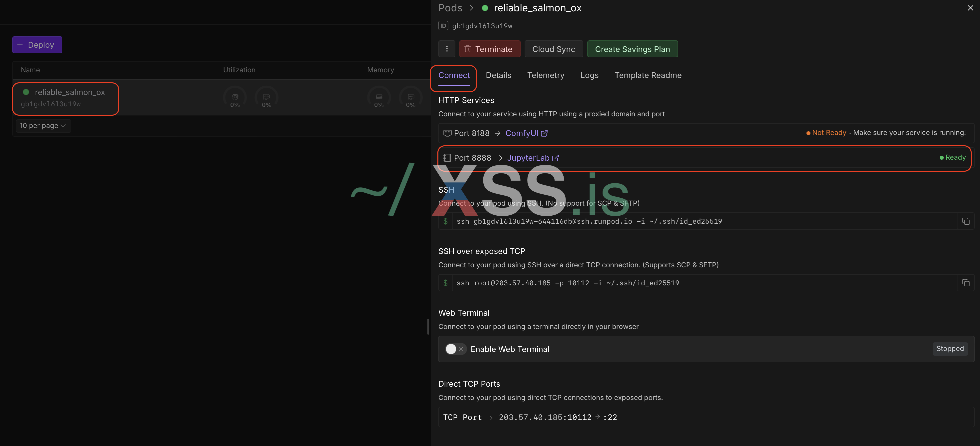
Task: Open the three-dot pod options menu
Action: [x=447, y=49]
